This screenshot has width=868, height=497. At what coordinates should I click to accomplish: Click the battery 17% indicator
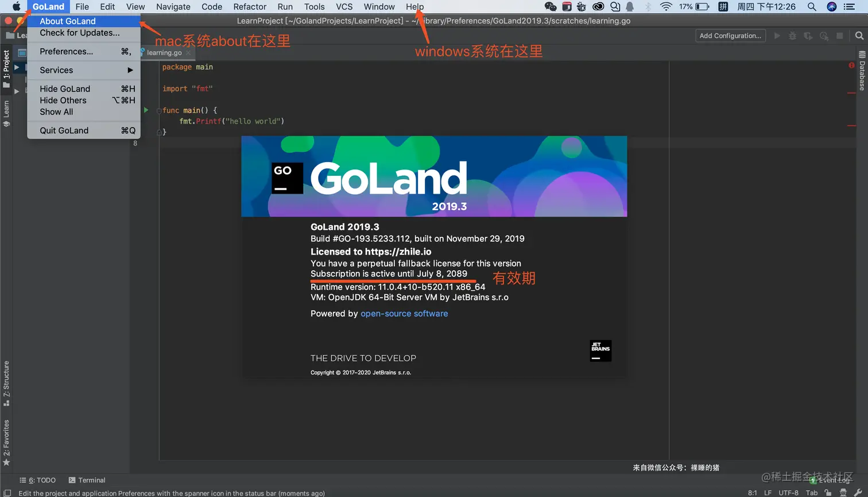693,7
